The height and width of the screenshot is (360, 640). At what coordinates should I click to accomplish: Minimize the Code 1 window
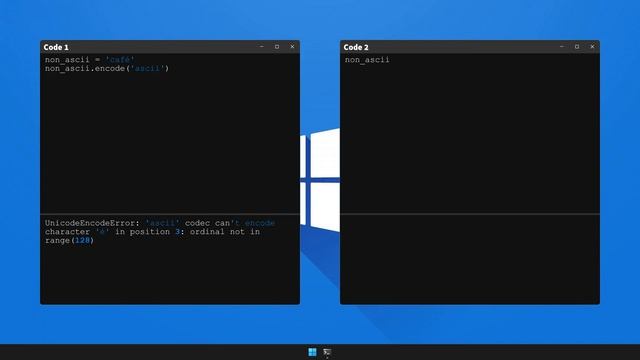click(x=262, y=47)
